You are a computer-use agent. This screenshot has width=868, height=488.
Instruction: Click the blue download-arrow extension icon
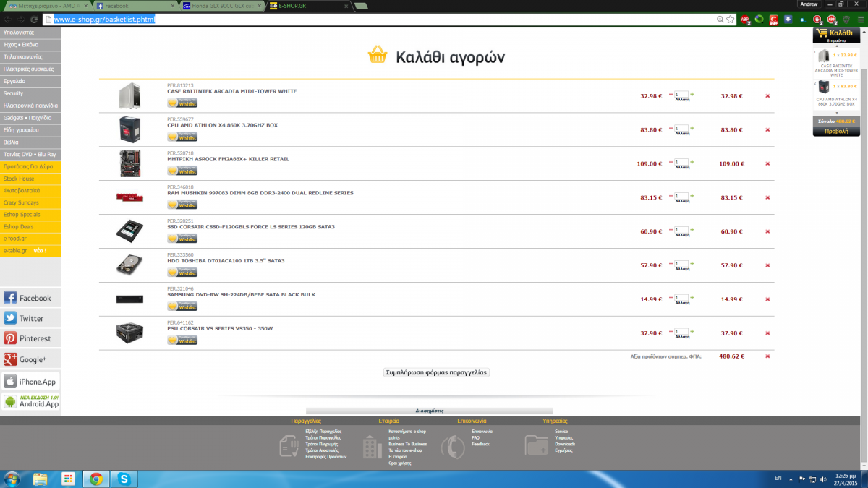point(788,19)
